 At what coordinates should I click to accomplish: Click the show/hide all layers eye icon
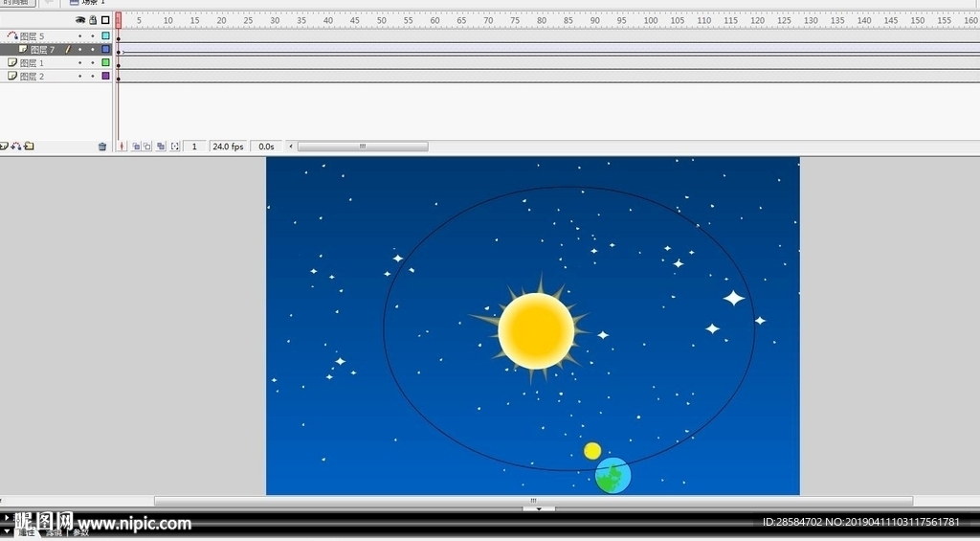point(80,20)
